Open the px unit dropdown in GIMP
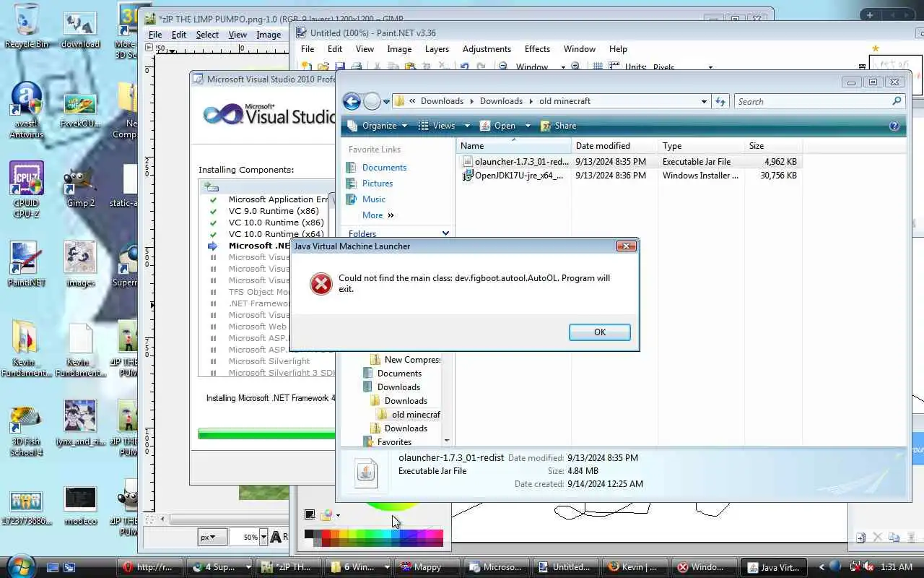924x578 pixels. click(x=212, y=537)
